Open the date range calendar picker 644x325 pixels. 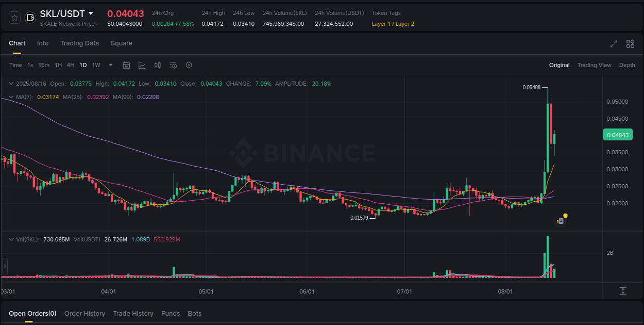click(x=126, y=65)
